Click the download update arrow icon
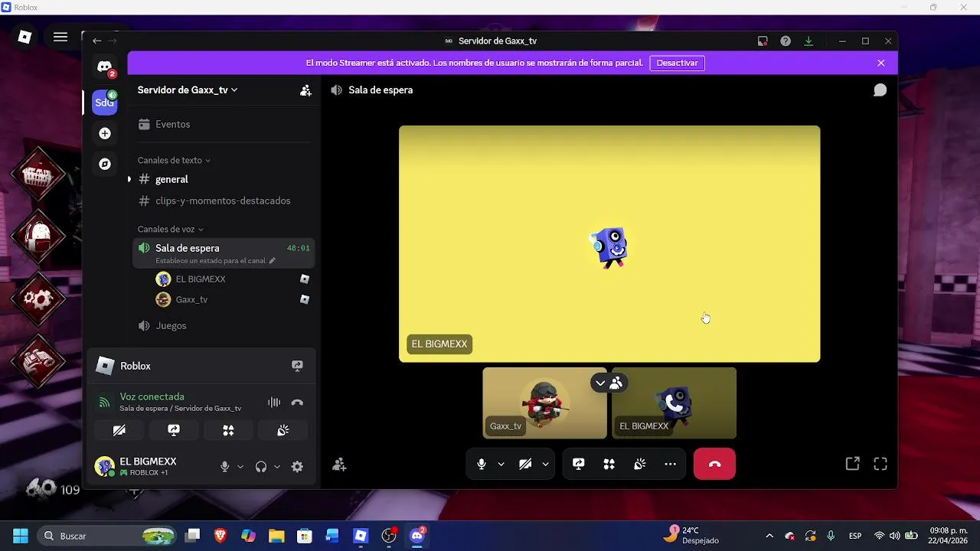 (x=808, y=41)
